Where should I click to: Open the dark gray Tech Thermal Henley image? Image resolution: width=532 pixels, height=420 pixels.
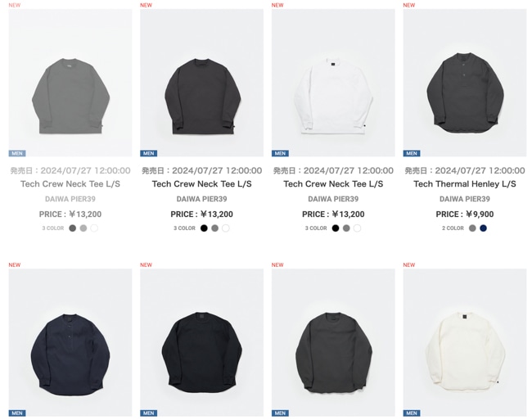click(x=465, y=83)
